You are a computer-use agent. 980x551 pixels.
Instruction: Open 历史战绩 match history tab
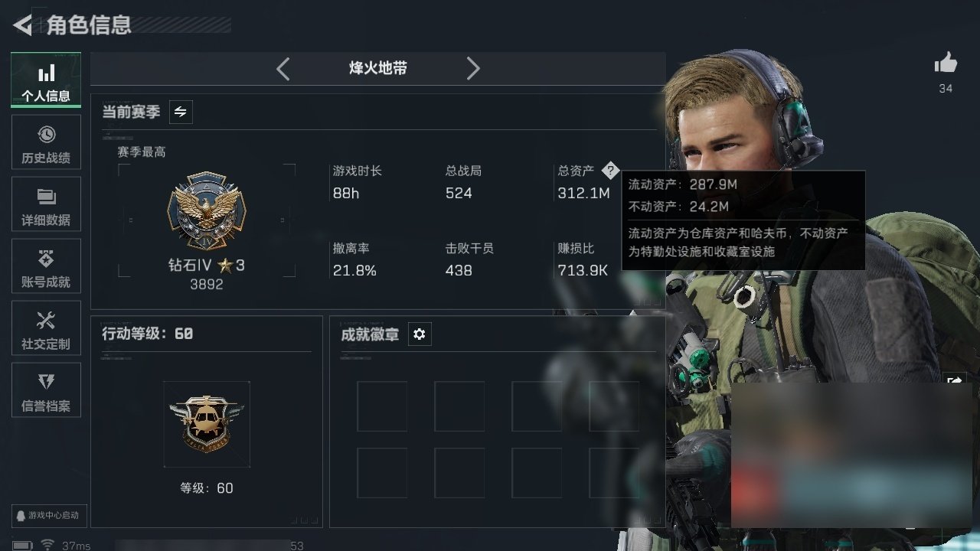click(x=46, y=142)
